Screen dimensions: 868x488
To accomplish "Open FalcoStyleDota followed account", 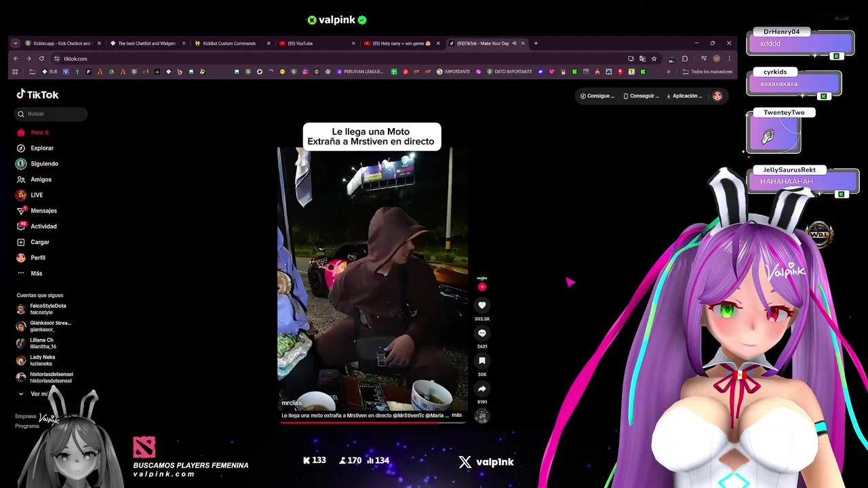I will click(x=41, y=309).
